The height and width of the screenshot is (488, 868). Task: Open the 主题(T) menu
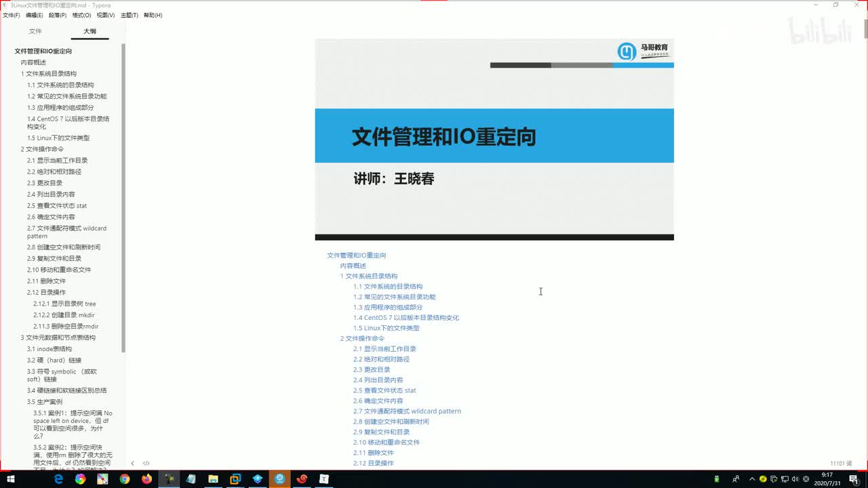tap(130, 15)
